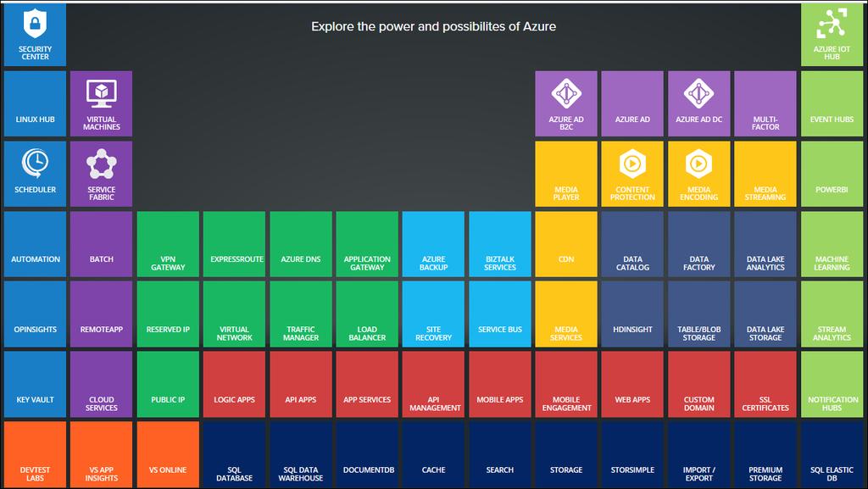This screenshot has height=489, width=868.
Task: Select the Azure AD DC diamond icon
Action: (x=699, y=93)
